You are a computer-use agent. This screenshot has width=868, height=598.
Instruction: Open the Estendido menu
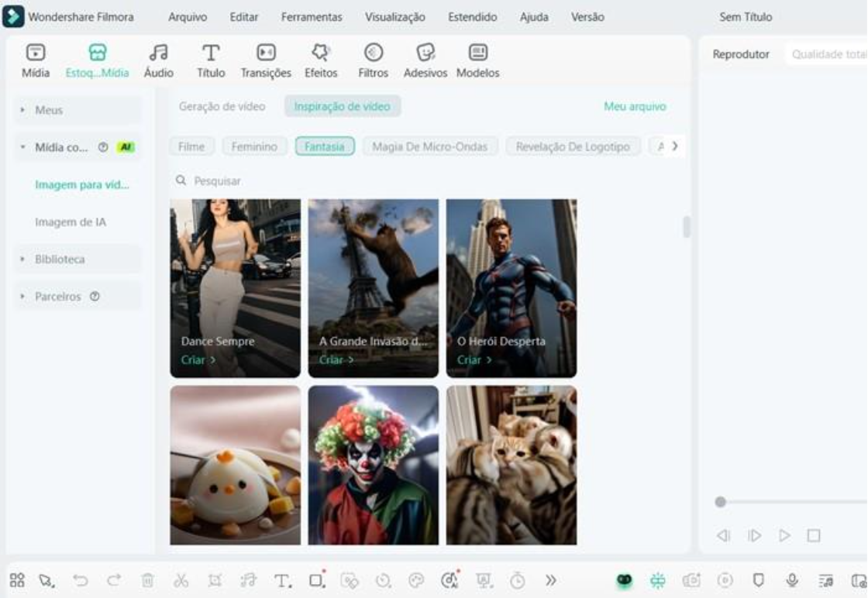[x=472, y=17]
